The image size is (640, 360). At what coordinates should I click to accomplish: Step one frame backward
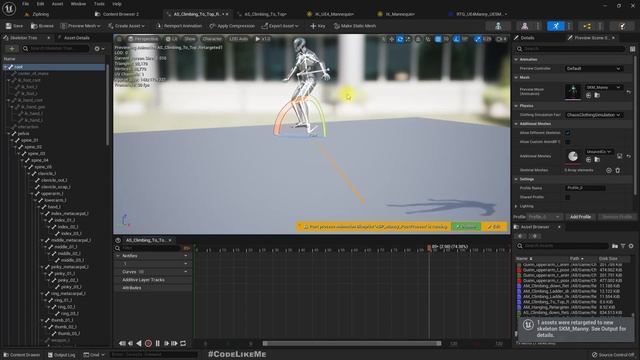point(131,344)
